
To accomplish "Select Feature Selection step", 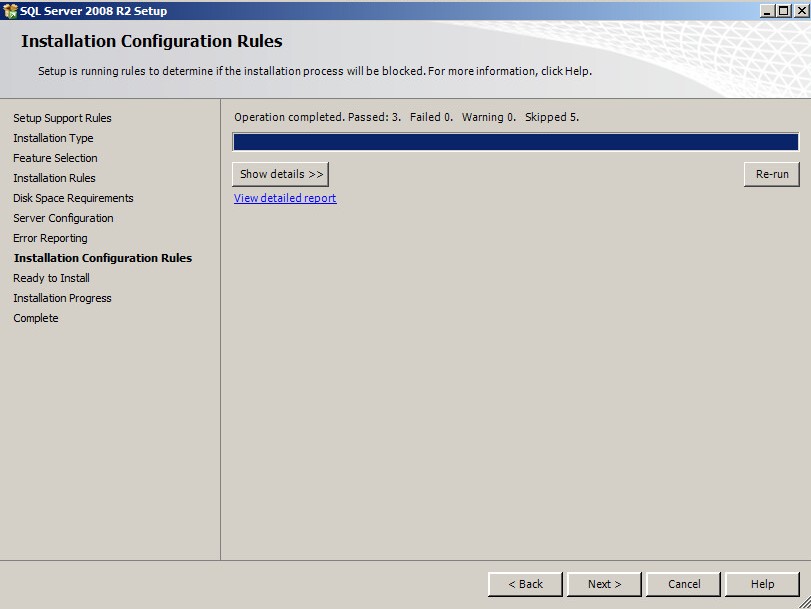I will click(55, 158).
